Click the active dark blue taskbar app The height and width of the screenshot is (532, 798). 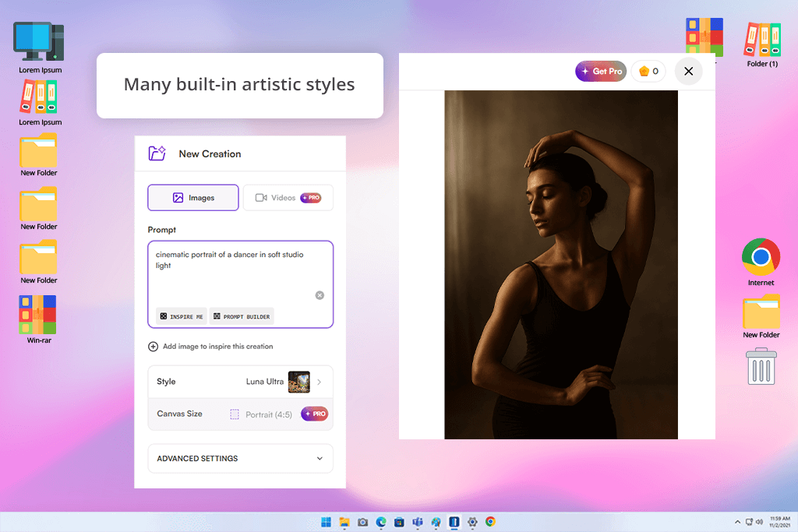pos(454,522)
